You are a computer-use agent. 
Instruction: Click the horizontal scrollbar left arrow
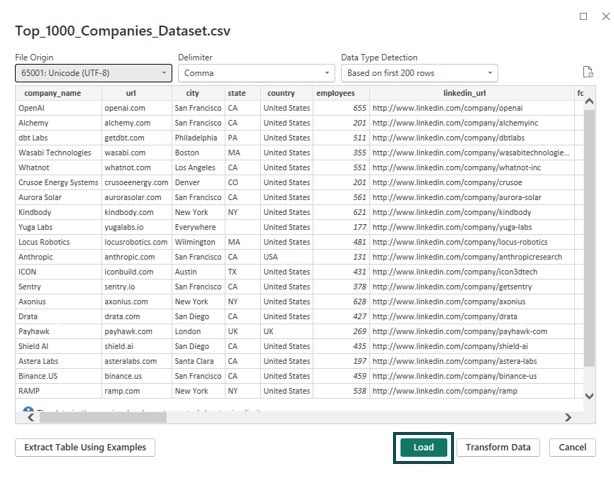[31, 417]
